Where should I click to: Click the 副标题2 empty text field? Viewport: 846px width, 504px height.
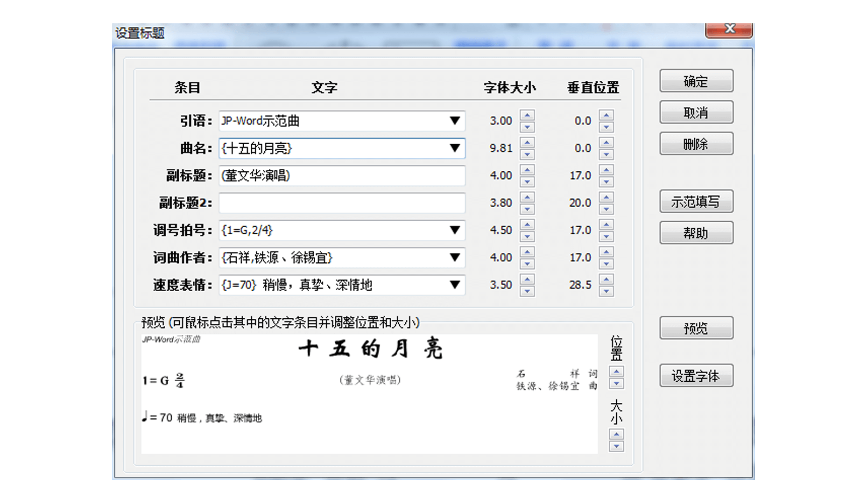tap(342, 203)
